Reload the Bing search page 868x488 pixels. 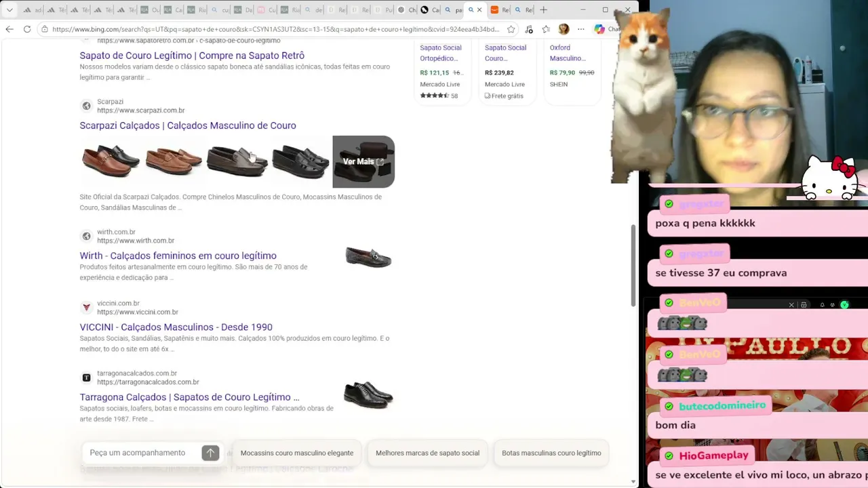[x=27, y=29]
